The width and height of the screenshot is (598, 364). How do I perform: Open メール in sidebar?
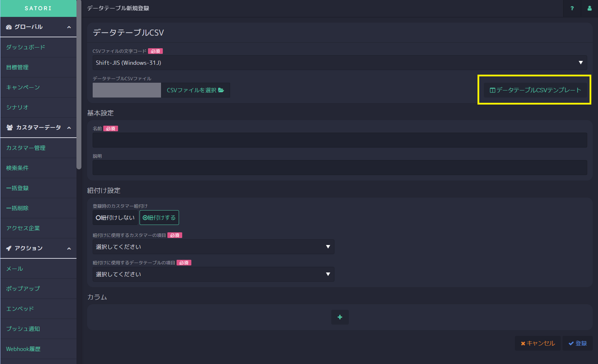tap(38, 269)
